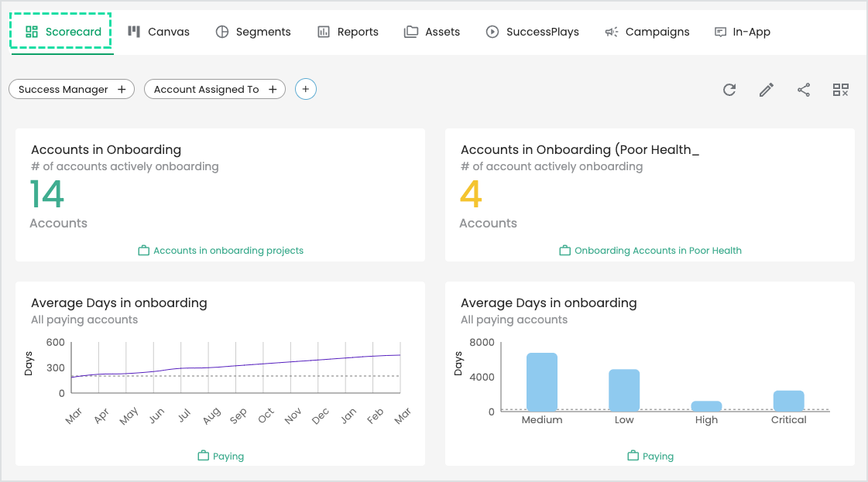Click the 14 accounts count

(x=47, y=194)
